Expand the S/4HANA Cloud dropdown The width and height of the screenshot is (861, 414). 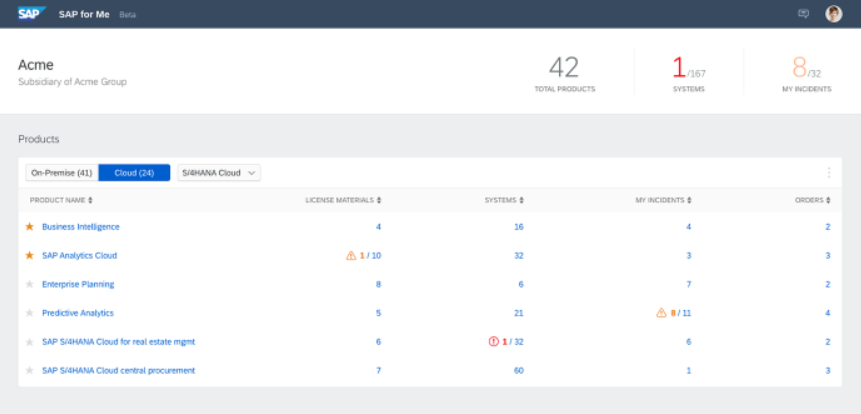pos(219,173)
